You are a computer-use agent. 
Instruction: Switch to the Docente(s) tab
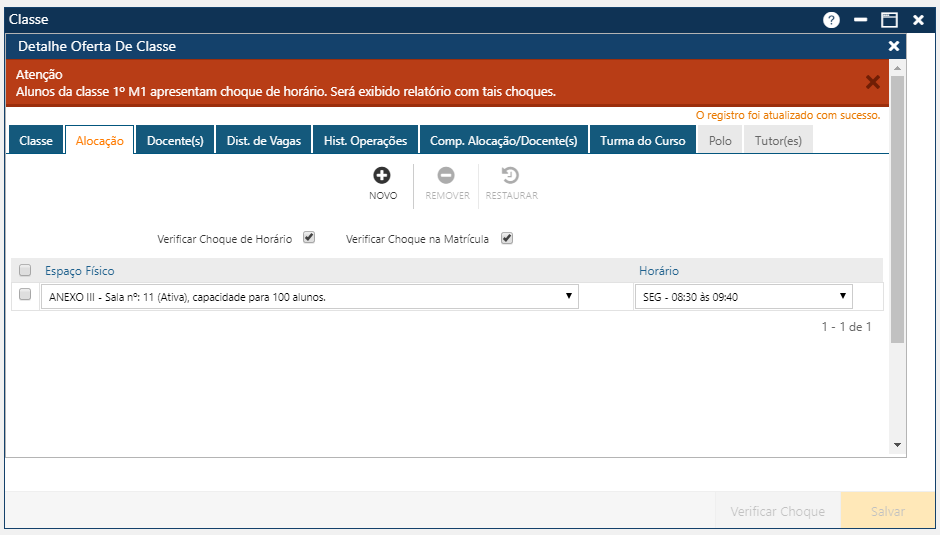(x=175, y=141)
